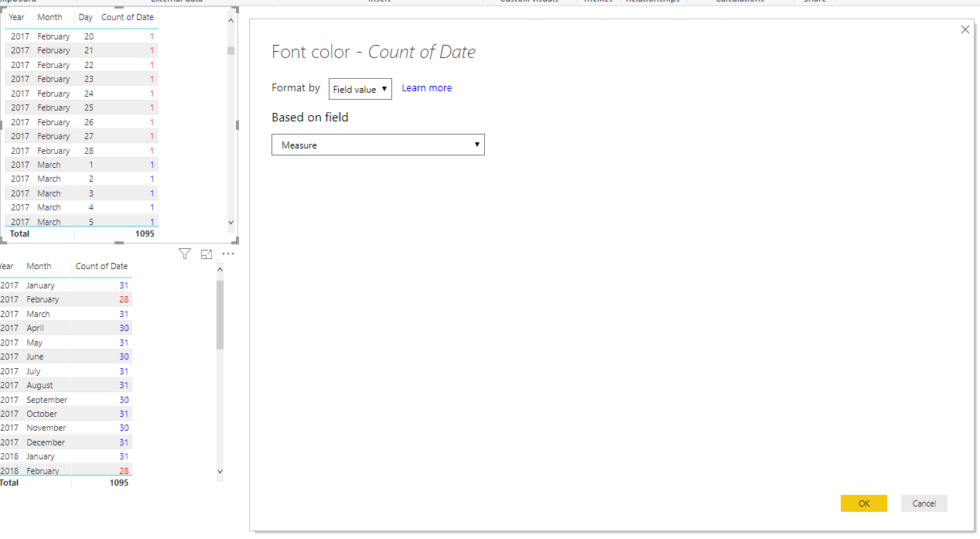Viewport: 980px width, 539px height.
Task: Open the Based on field Measure dropdown
Action: (378, 145)
